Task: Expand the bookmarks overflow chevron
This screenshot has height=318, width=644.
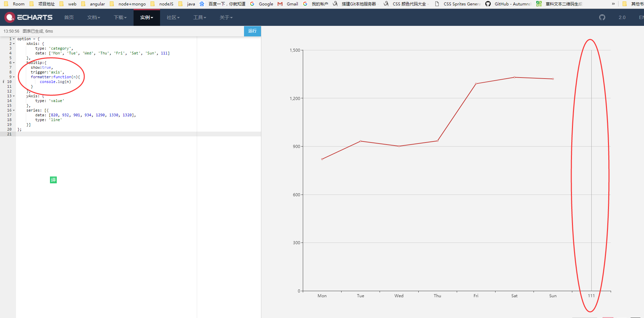Action: 613,4
